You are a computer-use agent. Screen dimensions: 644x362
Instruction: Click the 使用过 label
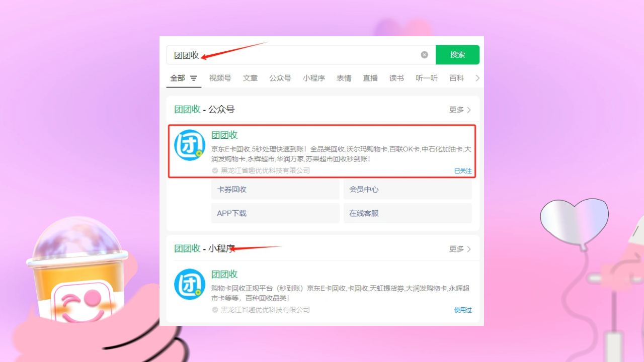(463, 310)
